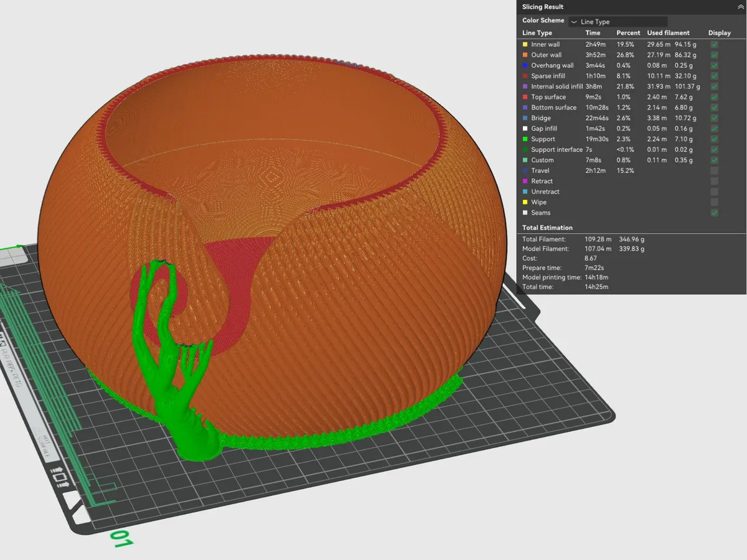Uncheck Display for the Seams line type
747x560 pixels.
coord(713,212)
